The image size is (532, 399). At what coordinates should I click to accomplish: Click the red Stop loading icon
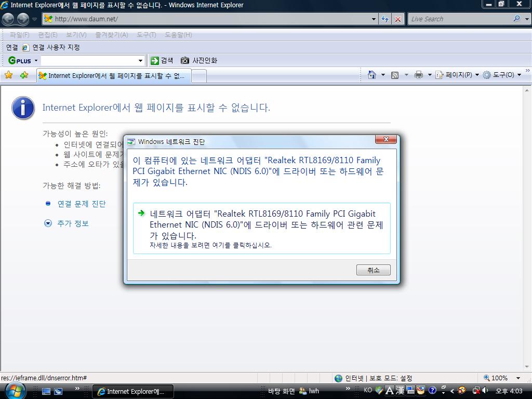pos(397,19)
